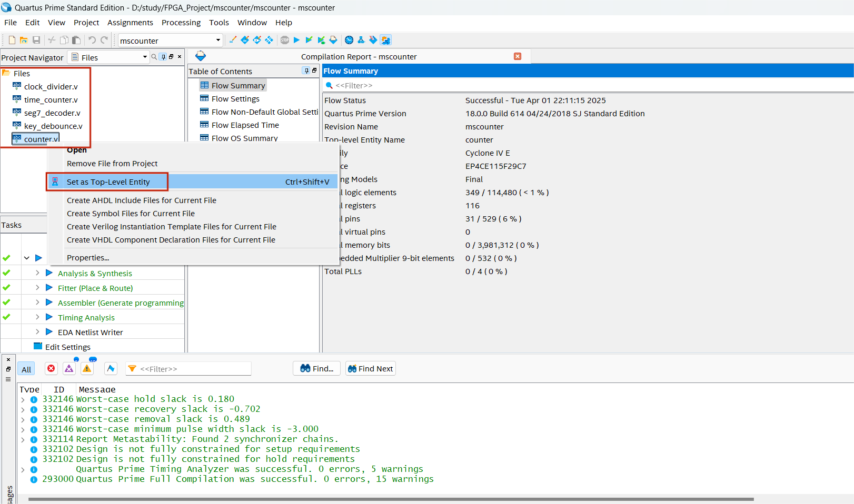Click the Compilation Report toolbar icon
Image resolution: width=854 pixels, height=504 pixels.
[x=333, y=40]
